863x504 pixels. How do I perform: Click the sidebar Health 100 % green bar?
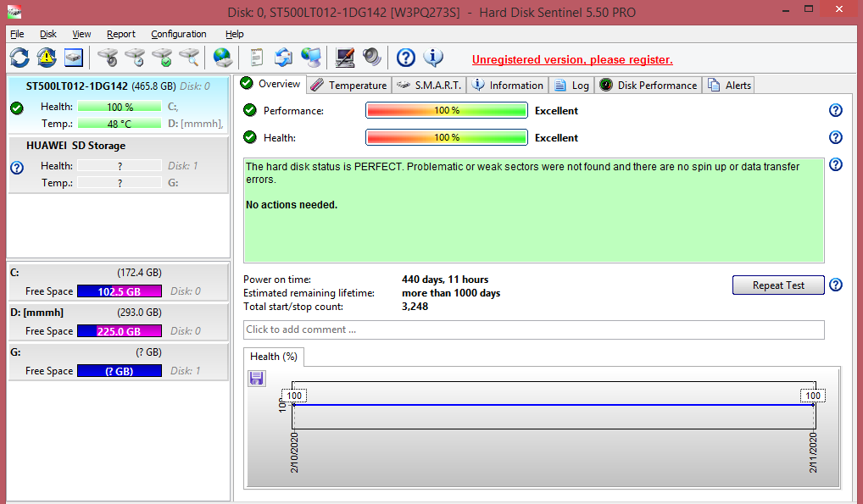pos(120,107)
